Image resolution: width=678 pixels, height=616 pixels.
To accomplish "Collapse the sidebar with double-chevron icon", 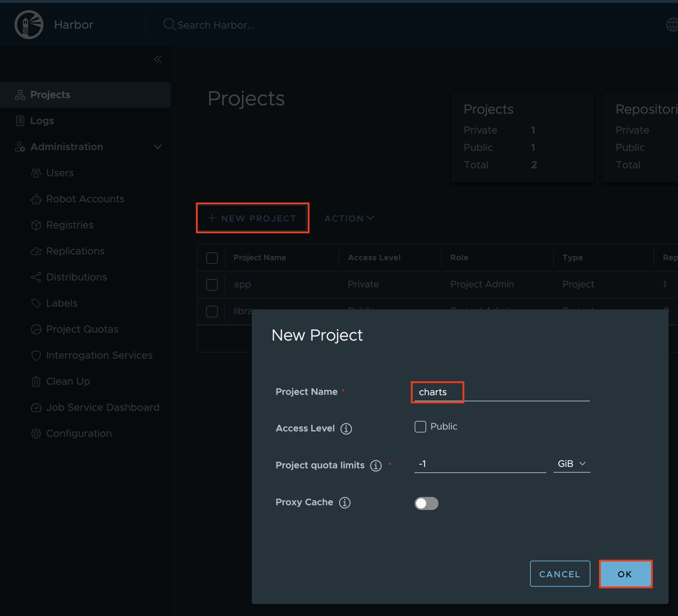I will click(x=158, y=59).
